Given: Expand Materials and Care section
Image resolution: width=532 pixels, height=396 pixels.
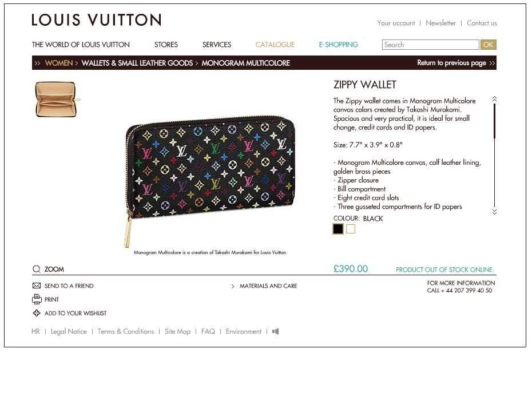Looking at the screenshot, I should [264, 286].
